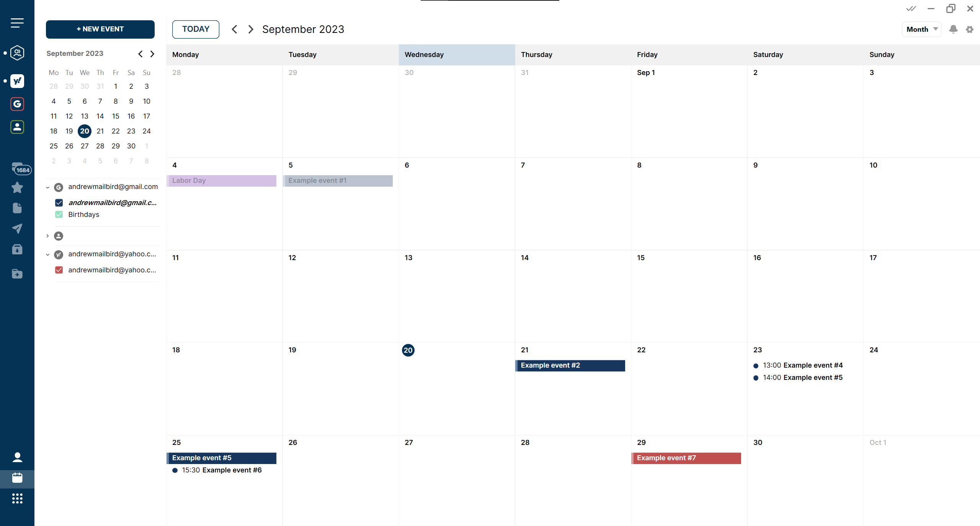This screenshot has height=526, width=980.
Task: Open the notifications bell icon
Action: (954, 29)
